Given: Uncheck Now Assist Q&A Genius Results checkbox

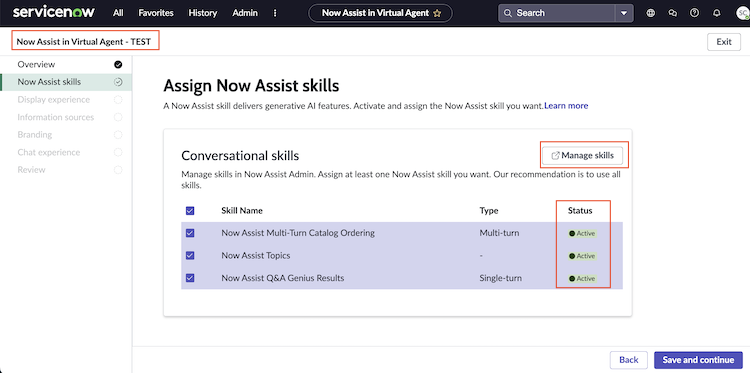Looking at the screenshot, I should tap(190, 278).
